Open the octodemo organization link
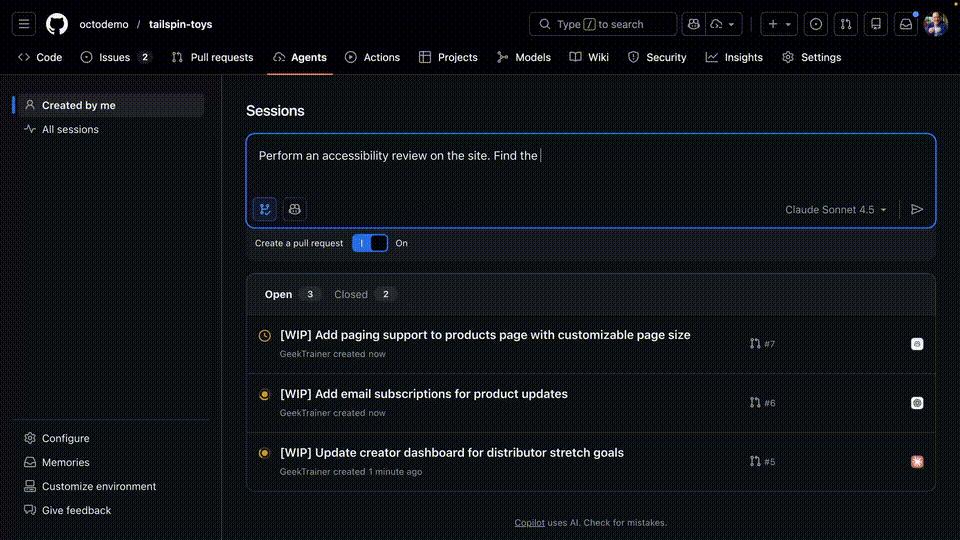The width and height of the screenshot is (960, 540). click(x=104, y=24)
